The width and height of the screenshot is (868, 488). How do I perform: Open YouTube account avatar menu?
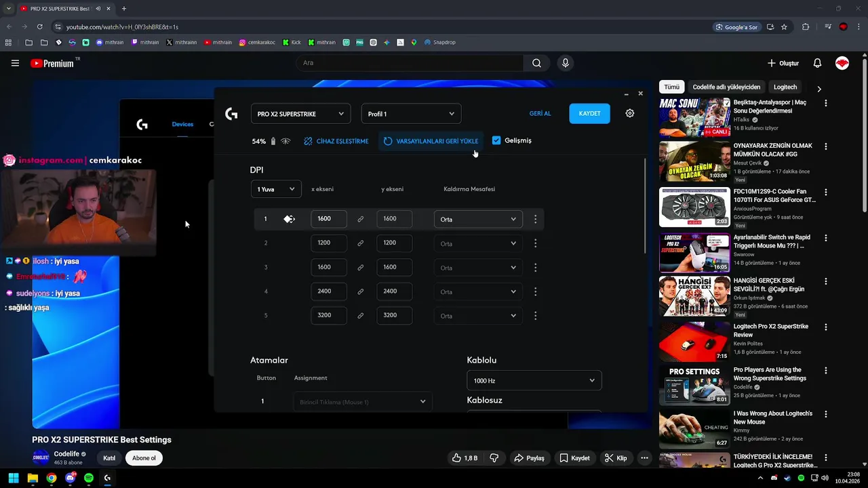point(842,63)
